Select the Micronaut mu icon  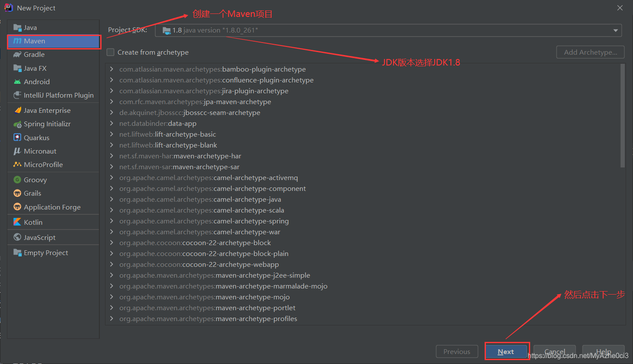click(x=17, y=151)
